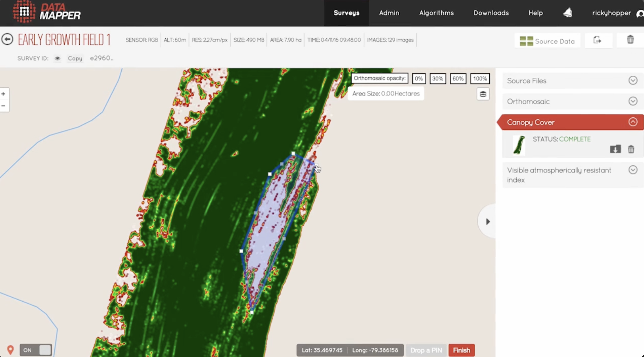Zoom in the map with the plus button
The height and width of the screenshot is (357, 644).
(x=3, y=94)
